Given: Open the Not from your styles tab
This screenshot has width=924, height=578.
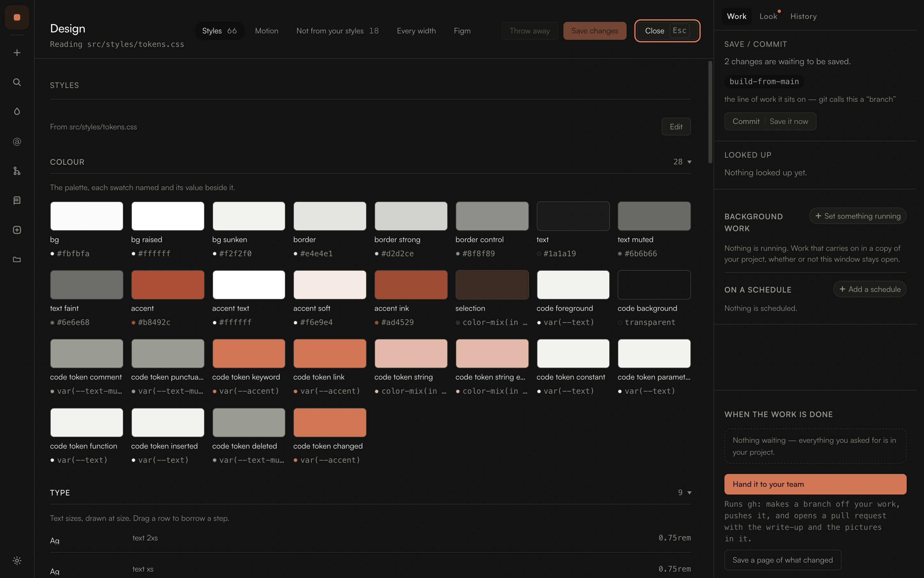Looking at the screenshot, I should point(338,31).
